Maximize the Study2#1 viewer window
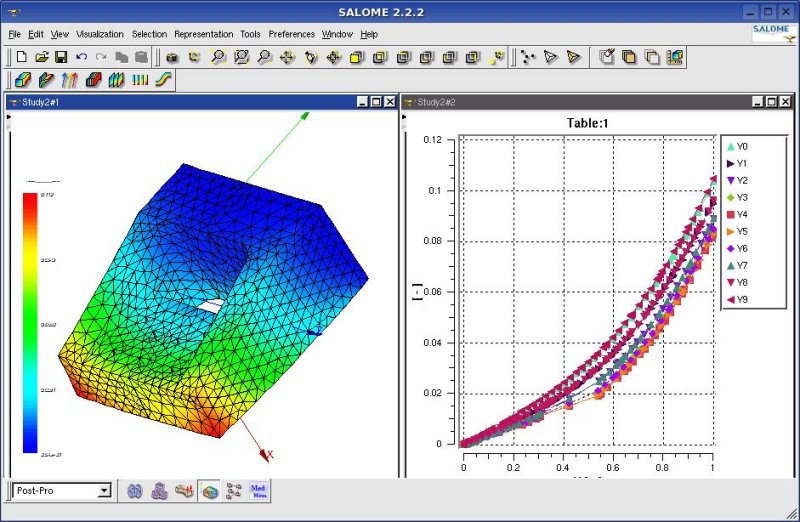 click(376, 102)
